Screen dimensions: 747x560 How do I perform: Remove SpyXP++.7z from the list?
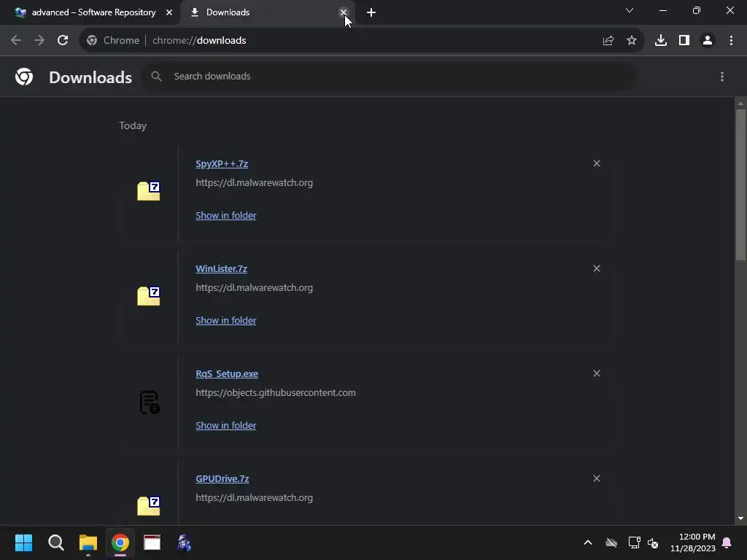597,163
